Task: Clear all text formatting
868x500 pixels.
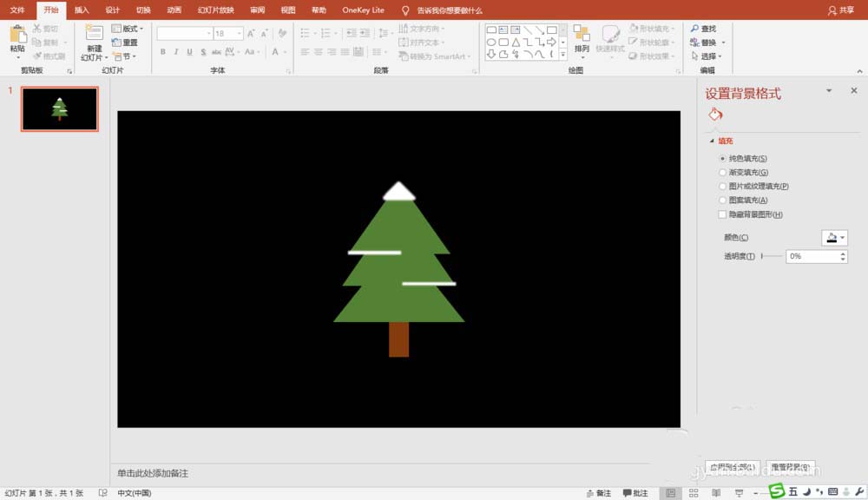Action: (282, 33)
